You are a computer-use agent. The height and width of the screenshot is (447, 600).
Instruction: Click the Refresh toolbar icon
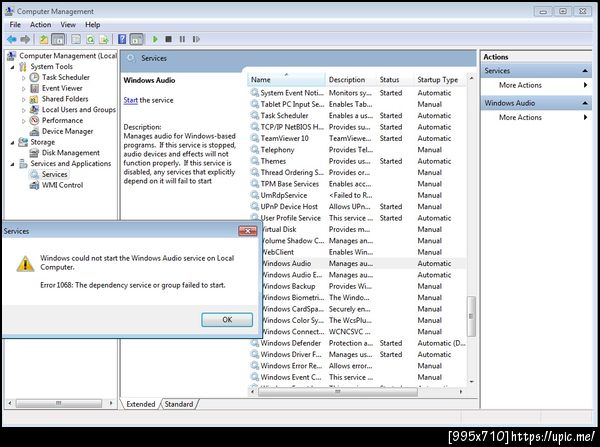point(90,39)
